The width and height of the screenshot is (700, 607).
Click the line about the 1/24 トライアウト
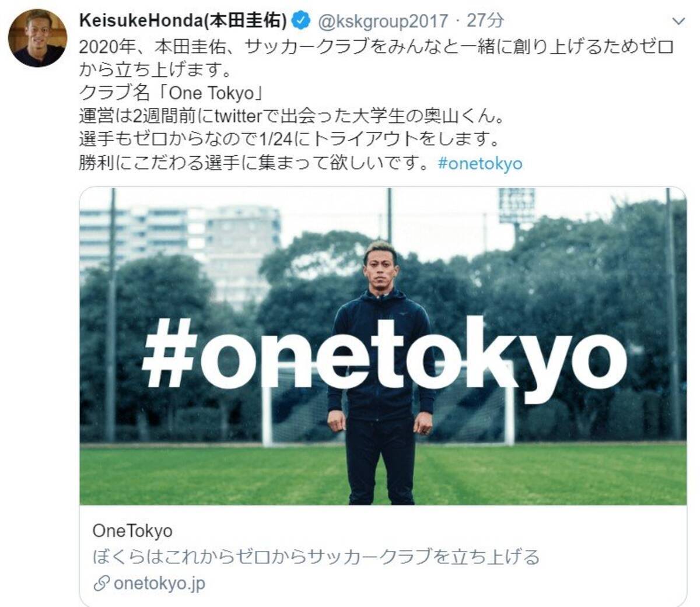pos(289,140)
